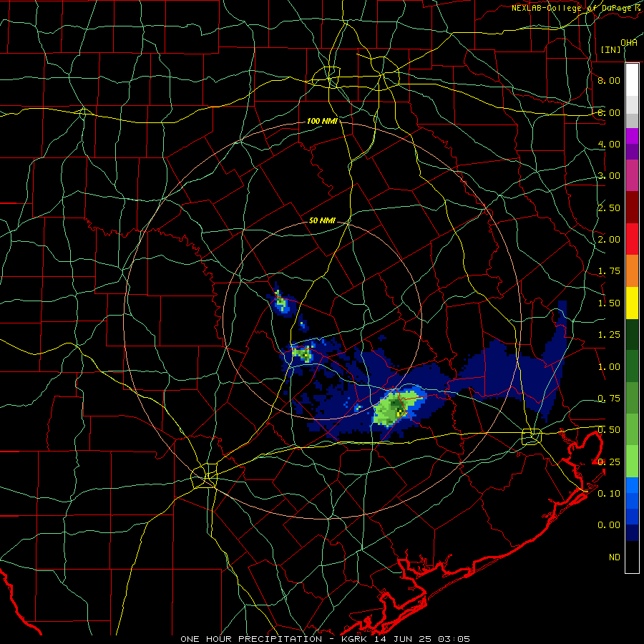Click the '1.75' legend label
The image size is (644, 644).
tap(609, 271)
